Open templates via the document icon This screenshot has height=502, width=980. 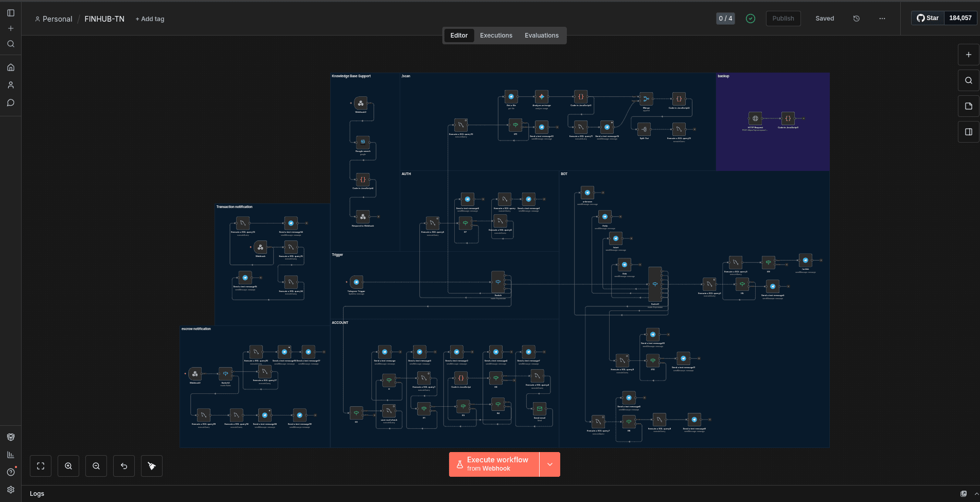968,106
